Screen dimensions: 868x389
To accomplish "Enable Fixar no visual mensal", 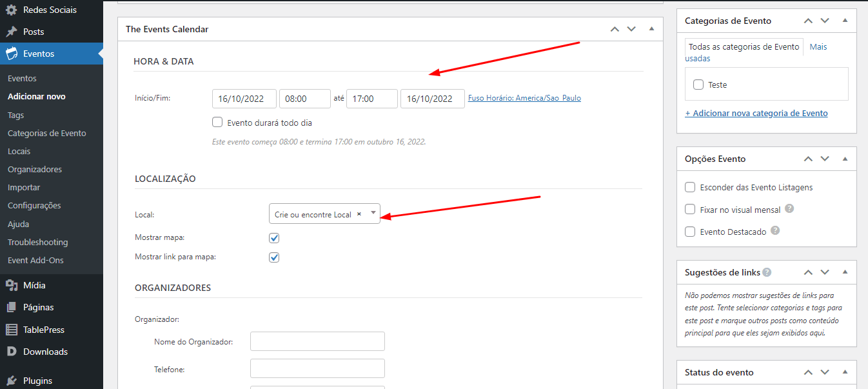I will point(690,210).
